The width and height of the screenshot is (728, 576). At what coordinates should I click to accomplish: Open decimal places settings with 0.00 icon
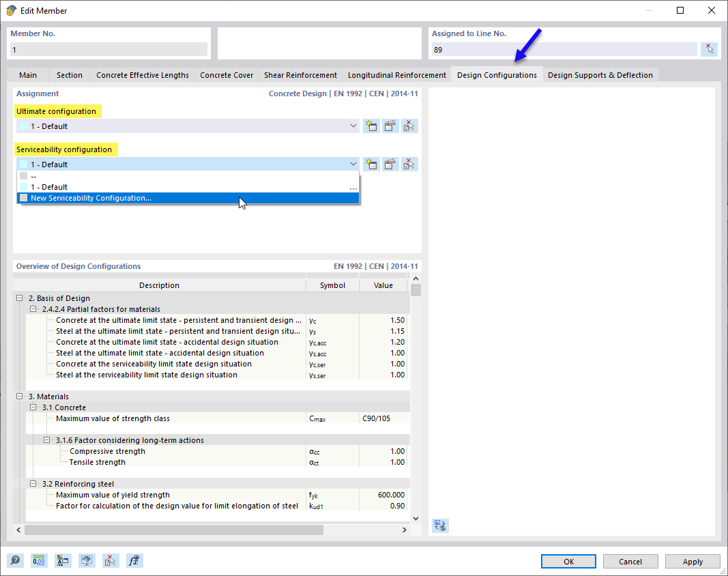[x=39, y=560]
